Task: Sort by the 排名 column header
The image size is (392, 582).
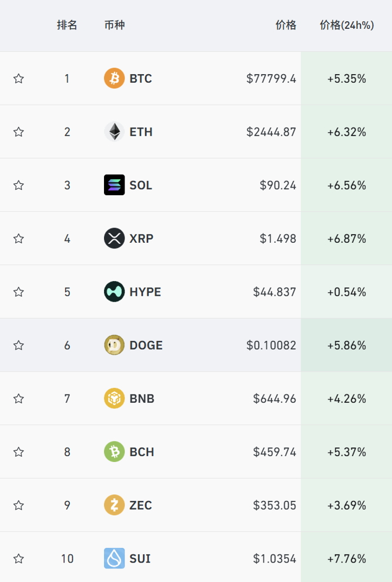Action: coord(67,25)
